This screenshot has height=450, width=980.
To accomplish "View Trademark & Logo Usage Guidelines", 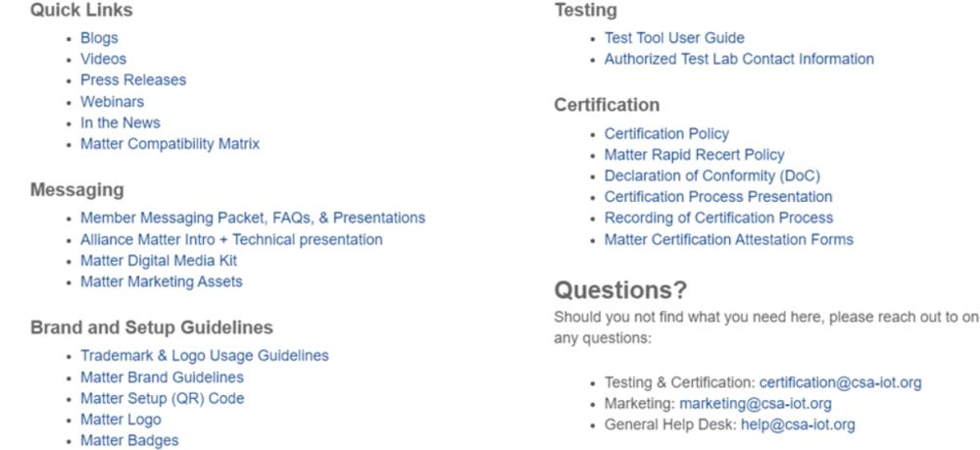I will 204,356.
